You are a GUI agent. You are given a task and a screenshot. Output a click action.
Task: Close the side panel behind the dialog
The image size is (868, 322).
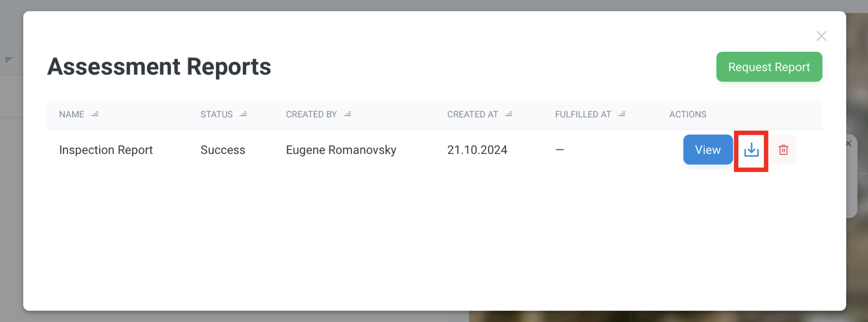click(849, 144)
